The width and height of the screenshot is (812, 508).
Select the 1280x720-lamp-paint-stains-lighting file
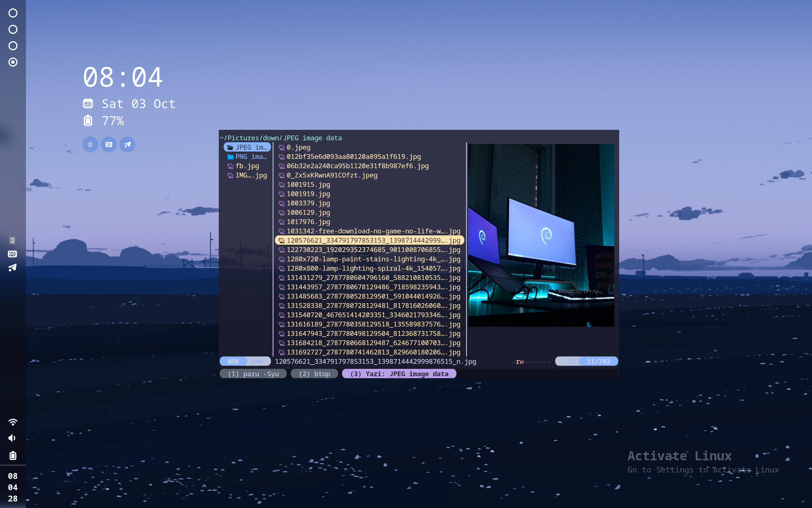tap(369, 259)
